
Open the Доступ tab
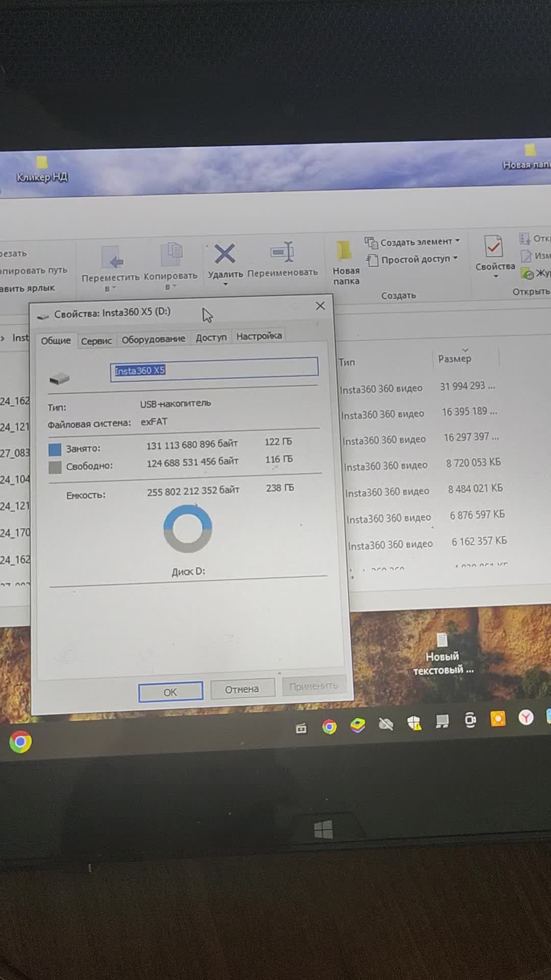click(211, 337)
